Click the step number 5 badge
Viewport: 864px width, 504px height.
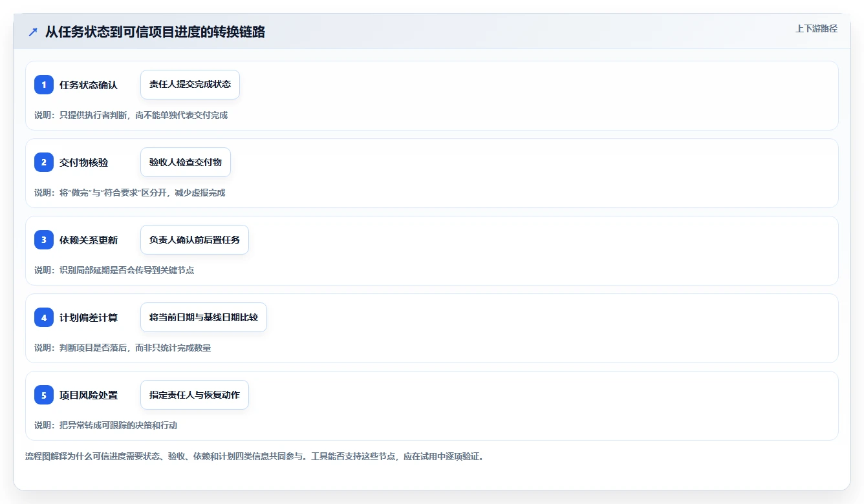(x=44, y=395)
